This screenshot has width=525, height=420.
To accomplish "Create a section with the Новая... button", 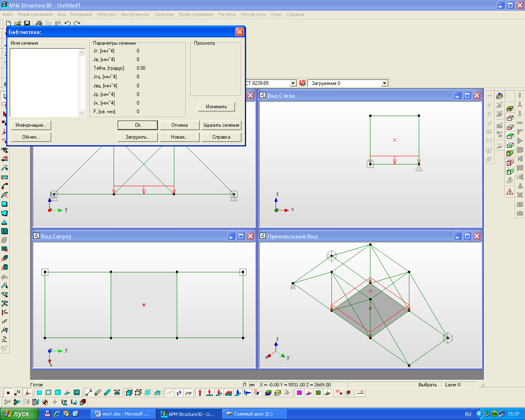I will pos(180,137).
